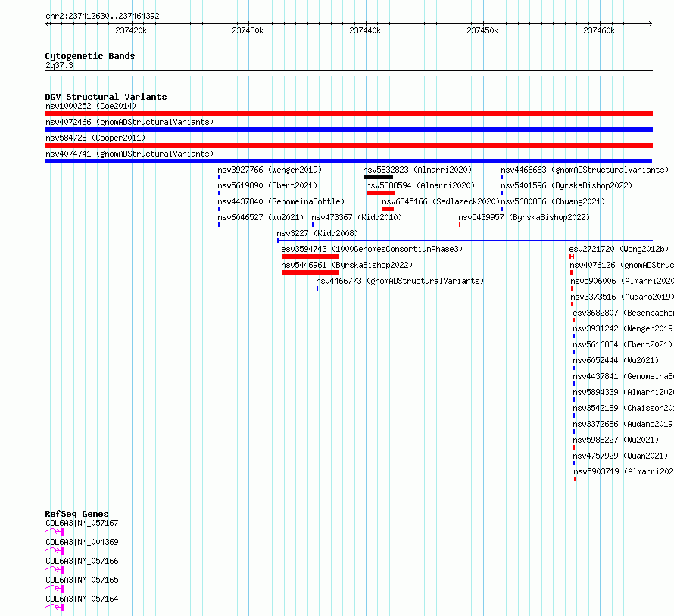The image size is (674, 616).
Task: Click the COL6A3|NM_057167 gene label
Action: click(82, 523)
